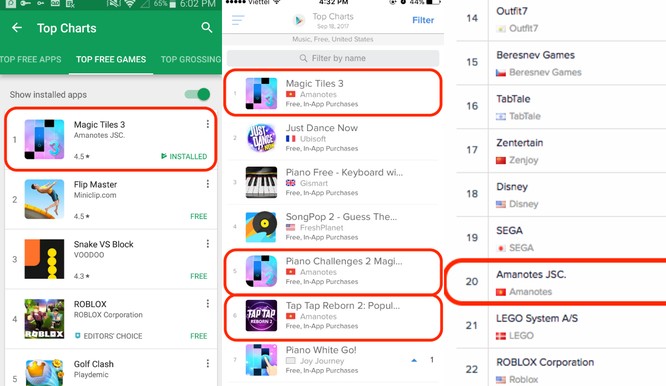Open the SongPop 2 app icon
666x386 pixels.
[262, 227]
